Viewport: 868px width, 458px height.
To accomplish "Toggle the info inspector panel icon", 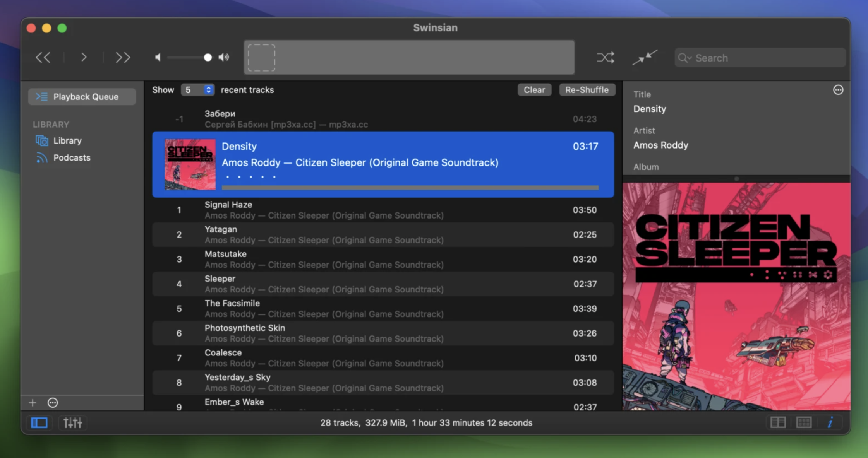I will click(830, 422).
